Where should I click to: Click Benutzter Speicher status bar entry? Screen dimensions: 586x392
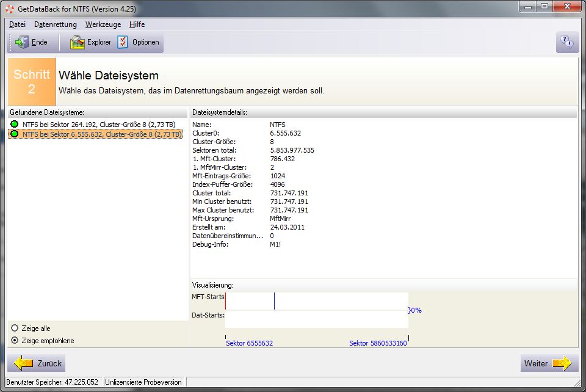(x=52, y=382)
